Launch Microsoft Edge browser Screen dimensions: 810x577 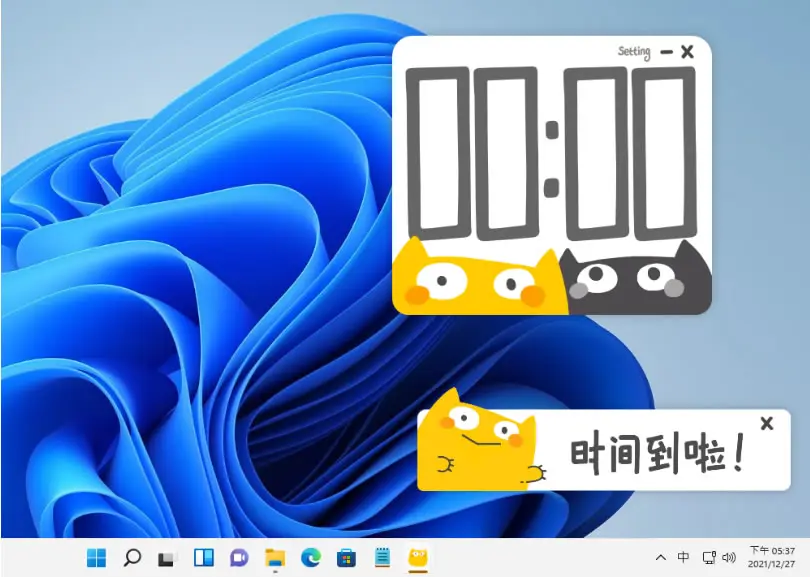coord(310,557)
